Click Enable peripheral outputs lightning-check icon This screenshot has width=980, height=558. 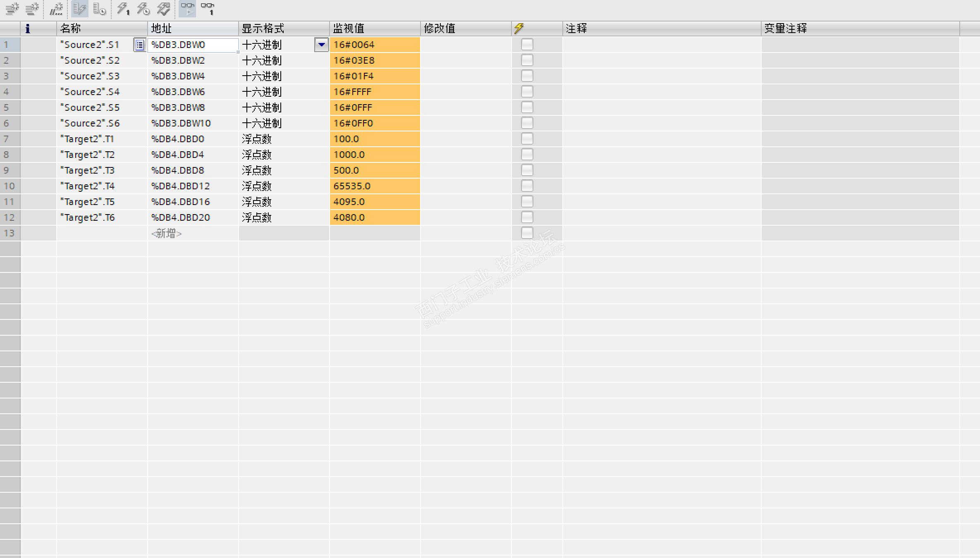[163, 9]
